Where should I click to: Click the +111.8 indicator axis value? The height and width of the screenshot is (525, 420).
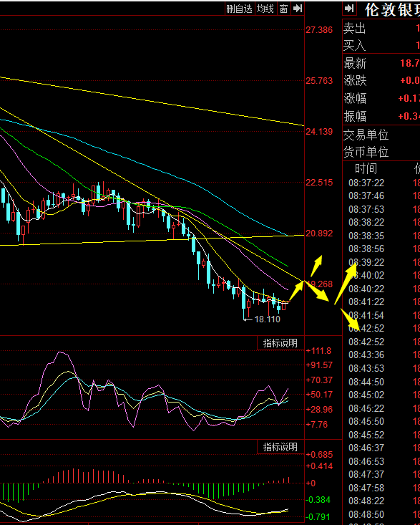pos(318,351)
